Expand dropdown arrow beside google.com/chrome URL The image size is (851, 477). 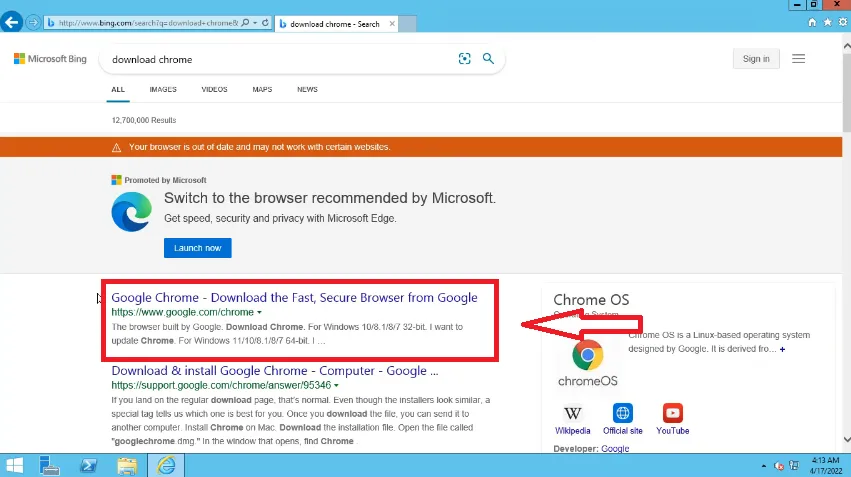pyautogui.click(x=259, y=313)
